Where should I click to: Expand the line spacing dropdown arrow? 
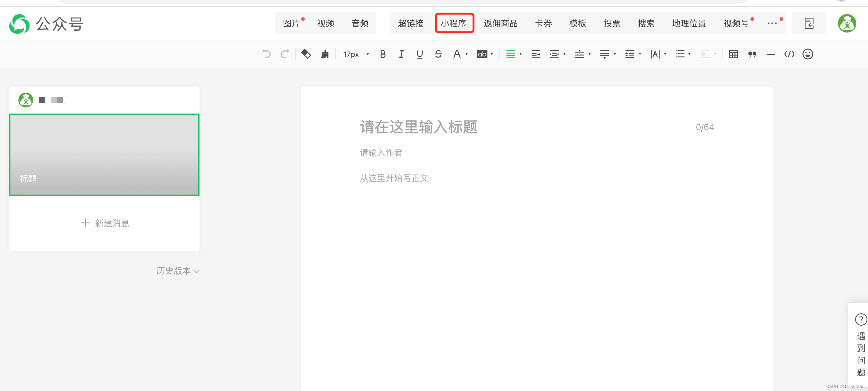tap(640, 54)
